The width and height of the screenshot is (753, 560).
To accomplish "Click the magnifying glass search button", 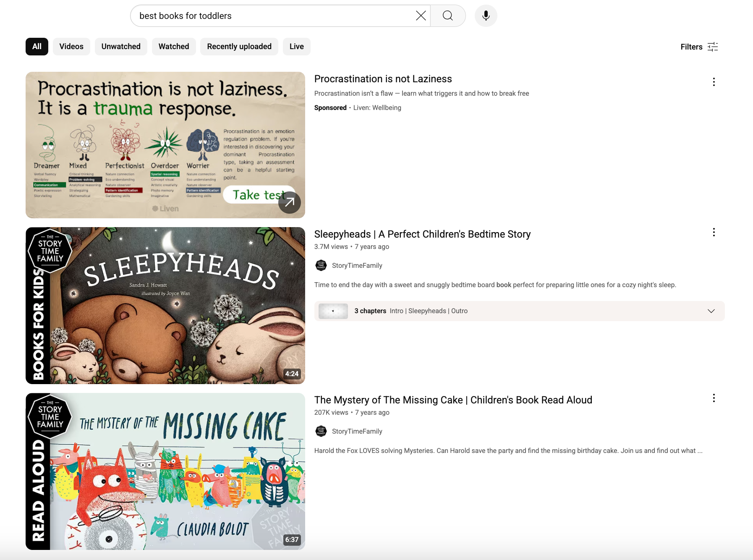I will click(448, 16).
